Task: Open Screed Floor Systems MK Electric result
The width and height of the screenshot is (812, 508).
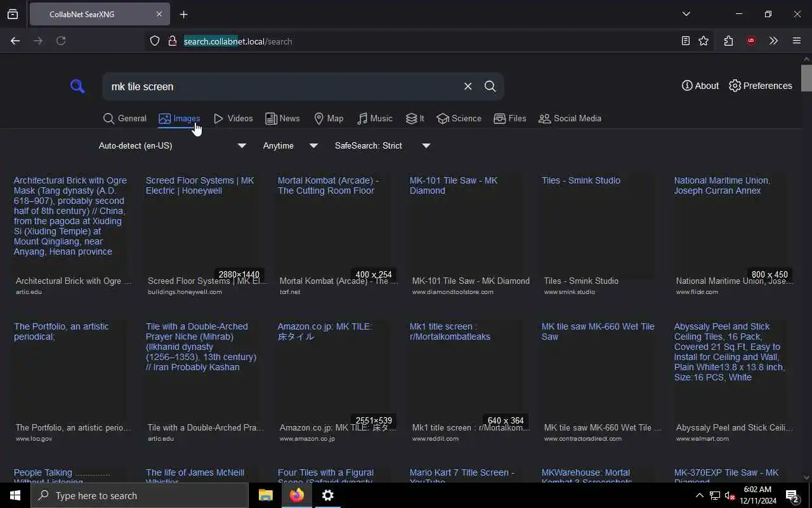Action: (x=200, y=185)
